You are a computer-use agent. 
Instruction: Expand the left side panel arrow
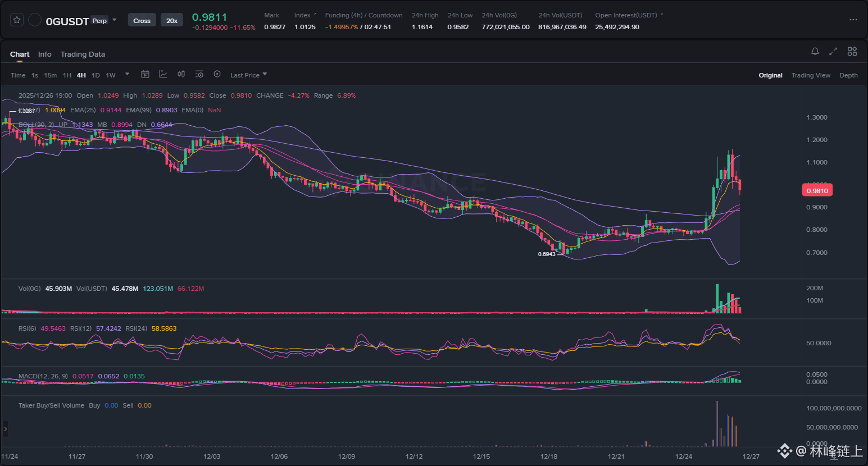point(6,429)
